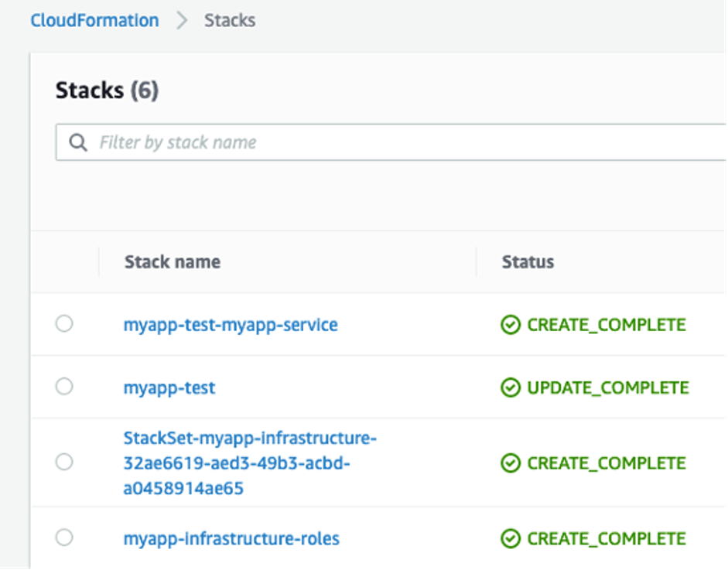Click the Stacks breadcrumb item
The image size is (728, 570).
(x=231, y=20)
